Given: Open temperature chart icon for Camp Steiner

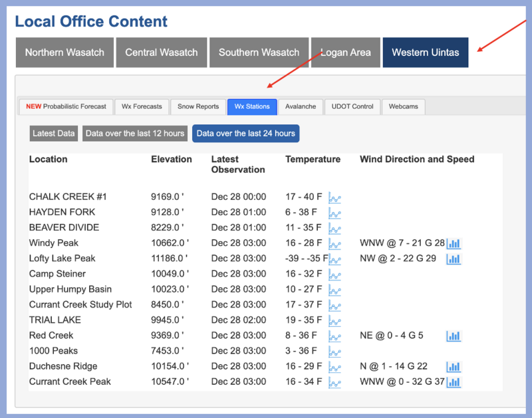Looking at the screenshot, I should (334, 274).
